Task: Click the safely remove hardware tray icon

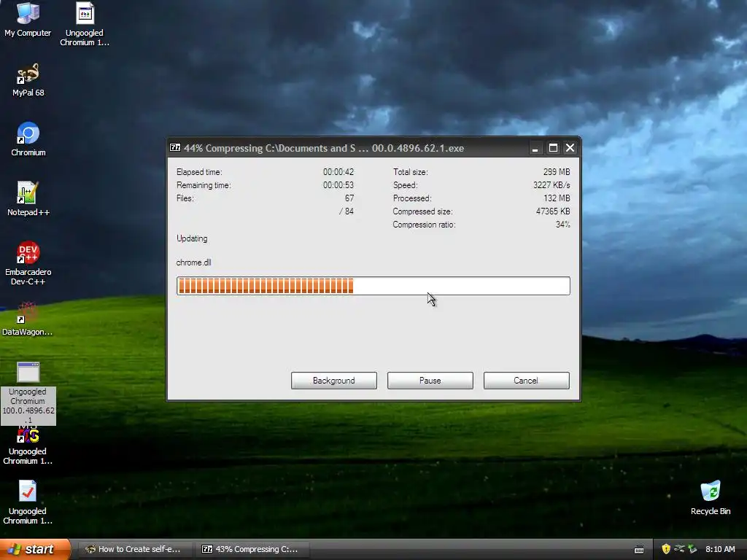Action: tap(692, 549)
